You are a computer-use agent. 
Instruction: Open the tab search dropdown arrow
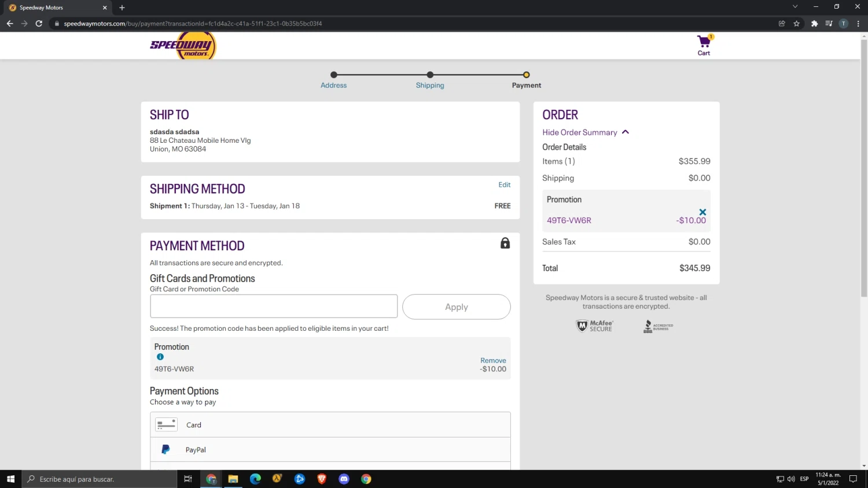pyautogui.click(x=795, y=7)
